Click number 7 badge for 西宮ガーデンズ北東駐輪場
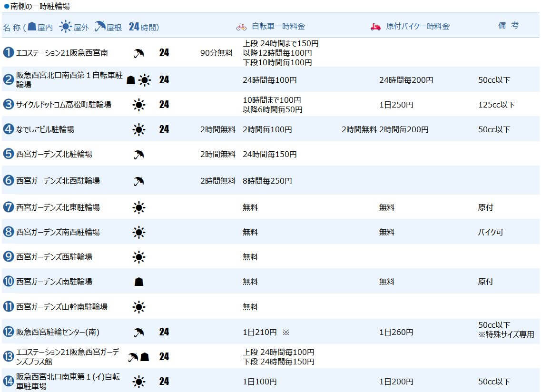 (x=8, y=207)
